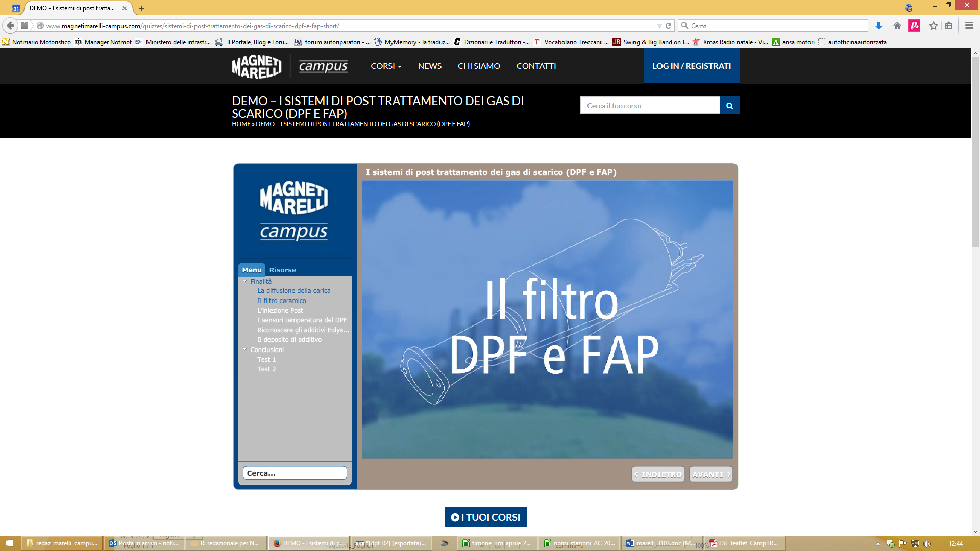The width and height of the screenshot is (980, 551).
Task: Click the Cerca il tuo corso field
Action: pyautogui.click(x=650, y=106)
